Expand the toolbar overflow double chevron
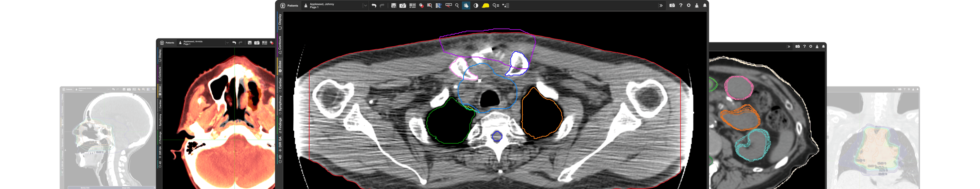The image size is (980, 189). (661, 6)
